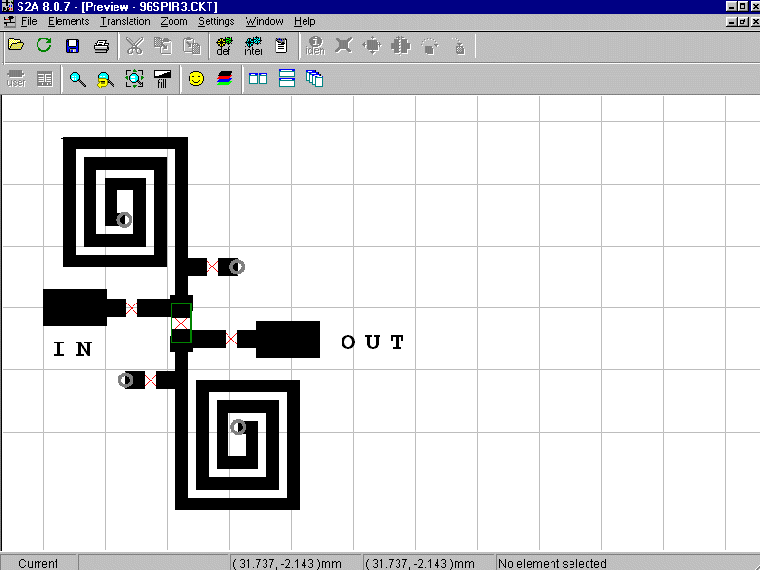760x570 pixels.
Task: Tile windows side by side
Action: coord(258,79)
